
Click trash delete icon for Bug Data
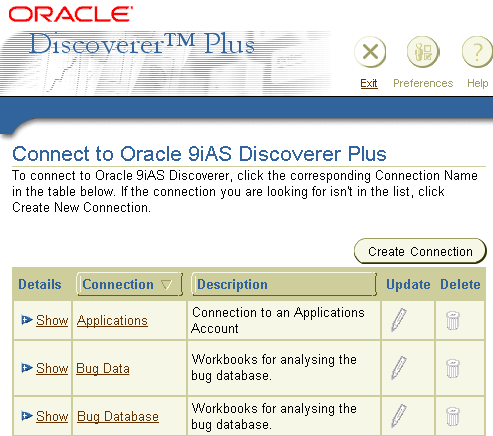pos(453,368)
